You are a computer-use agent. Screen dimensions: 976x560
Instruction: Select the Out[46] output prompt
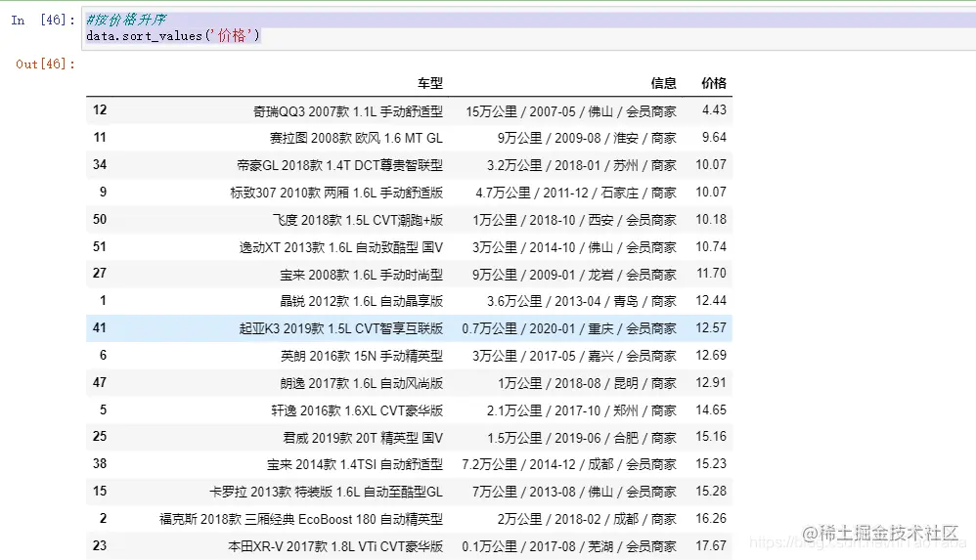[45, 65]
